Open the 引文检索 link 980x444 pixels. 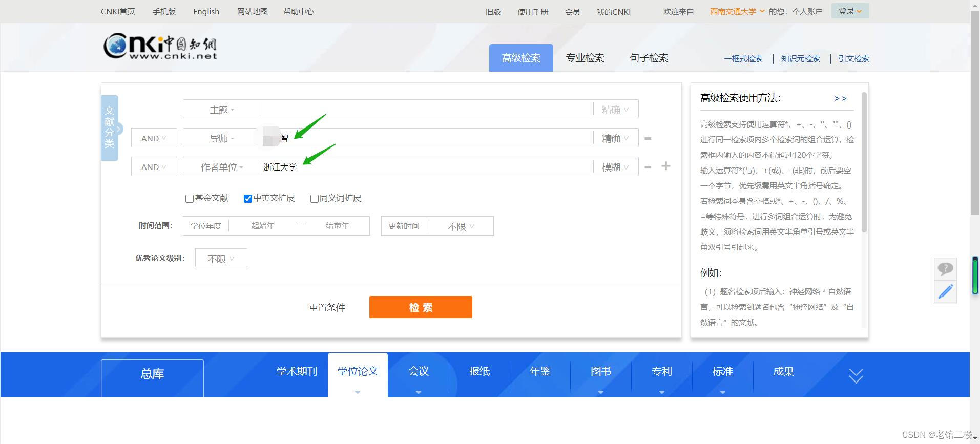coord(853,59)
